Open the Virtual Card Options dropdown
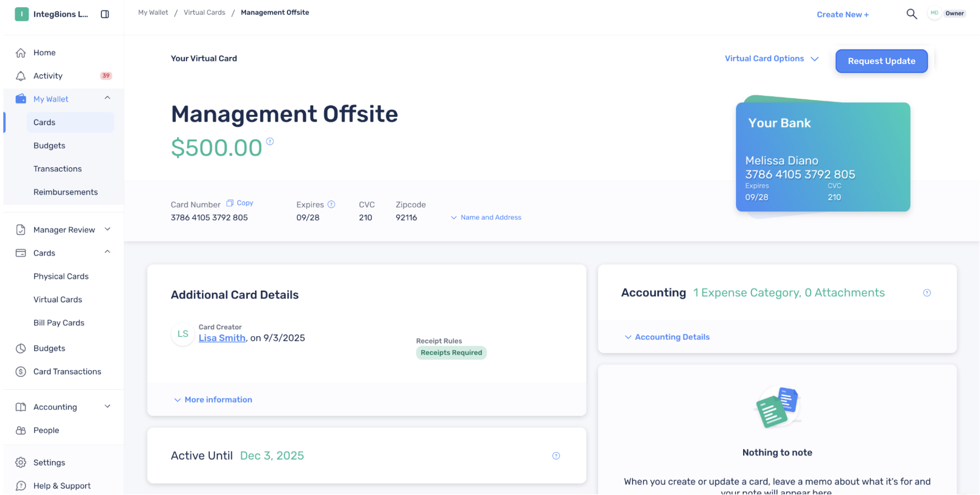 pos(772,59)
